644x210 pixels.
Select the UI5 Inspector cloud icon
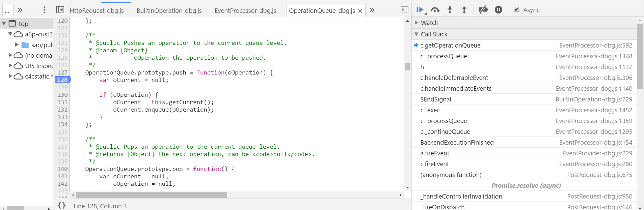18,66
